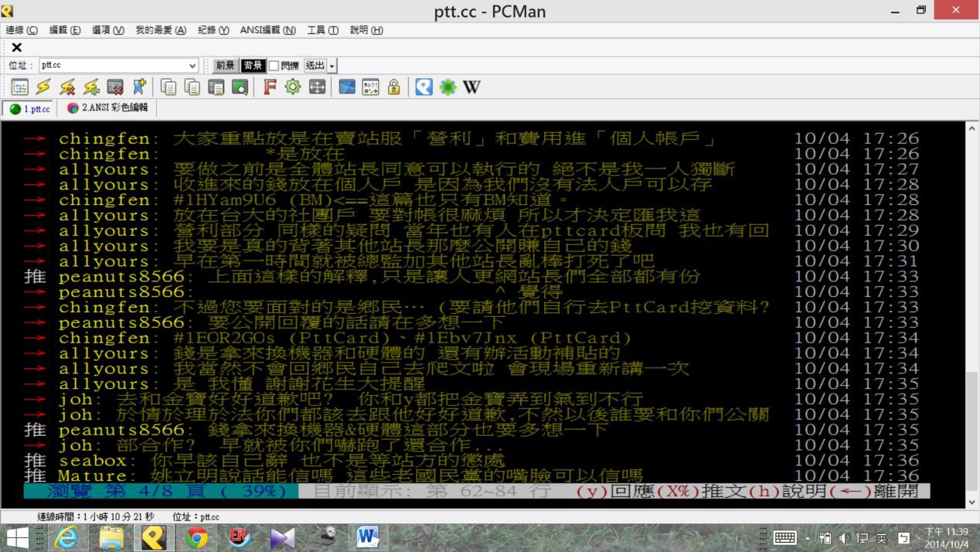The width and height of the screenshot is (980, 552).
Task: Click the blue PCMan logo toolbar icon
Action: (424, 87)
